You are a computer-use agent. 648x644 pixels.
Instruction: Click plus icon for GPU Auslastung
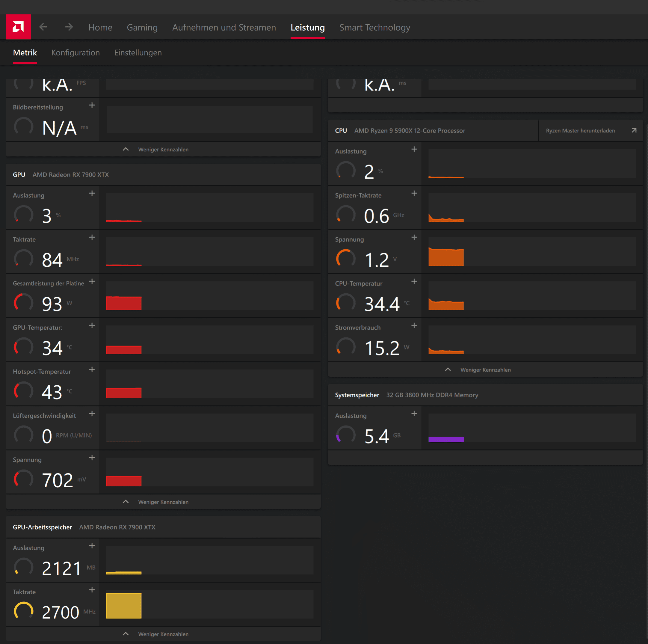92,193
